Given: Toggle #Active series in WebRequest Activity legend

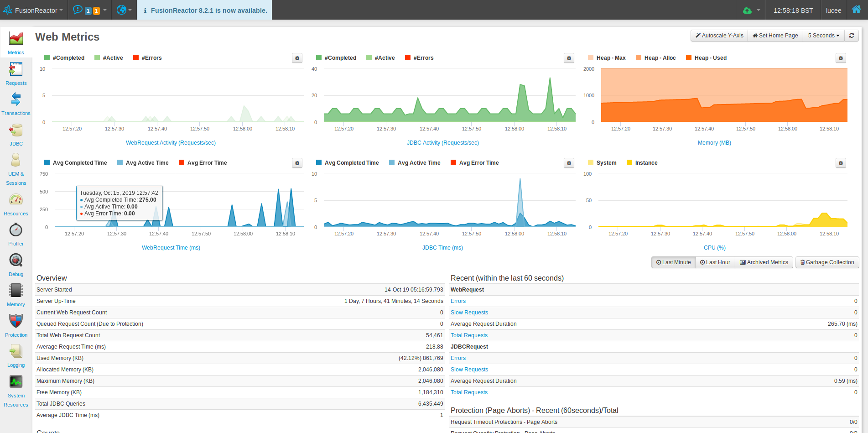Looking at the screenshot, I should click(x=109, y=58).
